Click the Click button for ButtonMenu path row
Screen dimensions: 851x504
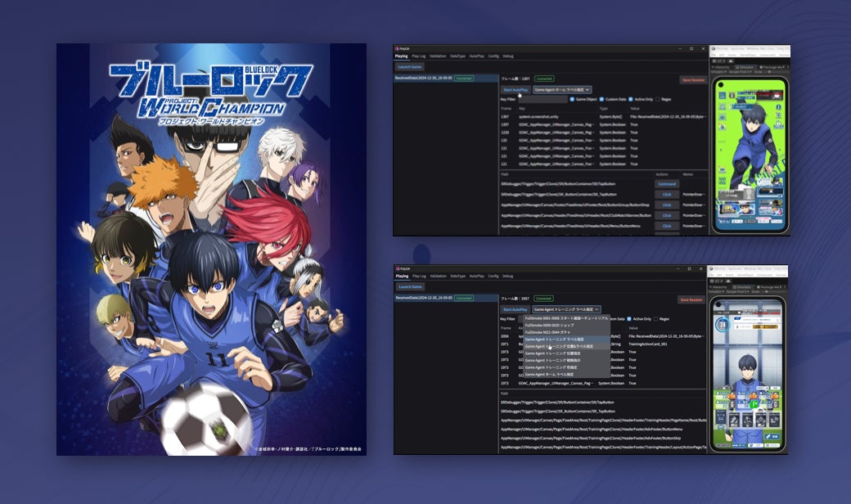tap(666, 226)
